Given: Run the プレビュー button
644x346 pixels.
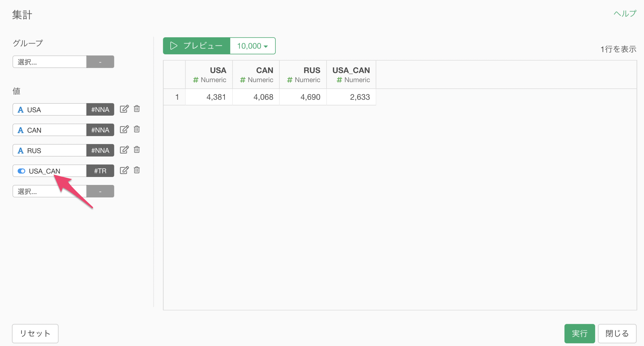Looking at the screenshot, I should [197, 46].
